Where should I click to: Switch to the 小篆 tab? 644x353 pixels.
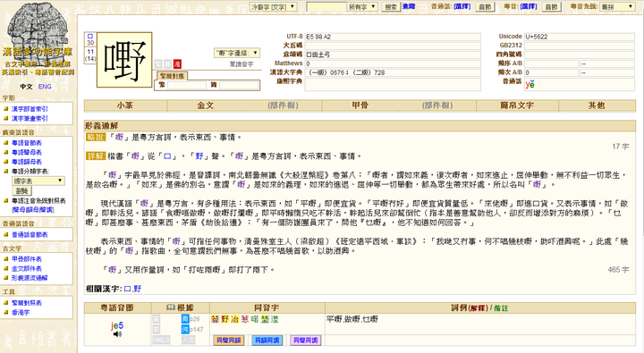pos(125,105)
